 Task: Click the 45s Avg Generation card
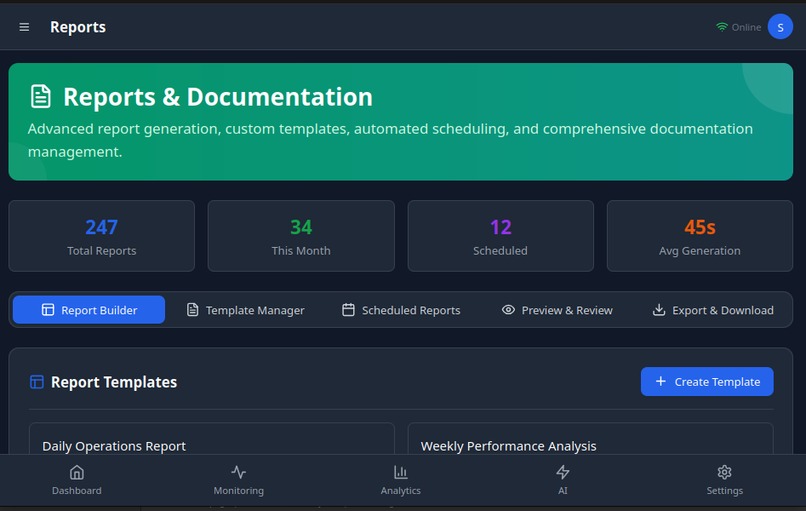700,236
